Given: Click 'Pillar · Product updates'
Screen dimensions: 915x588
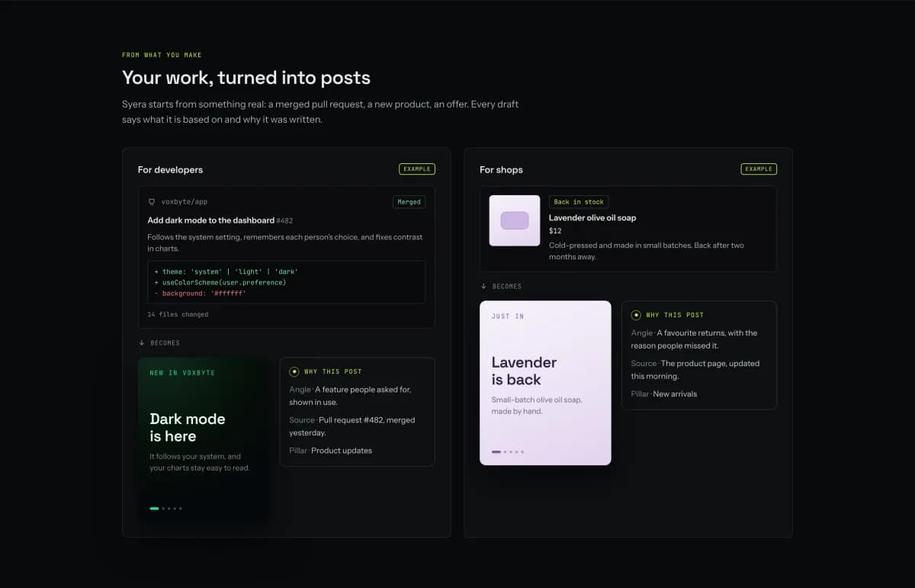Looking at the screenshot, I should (330, 451).
